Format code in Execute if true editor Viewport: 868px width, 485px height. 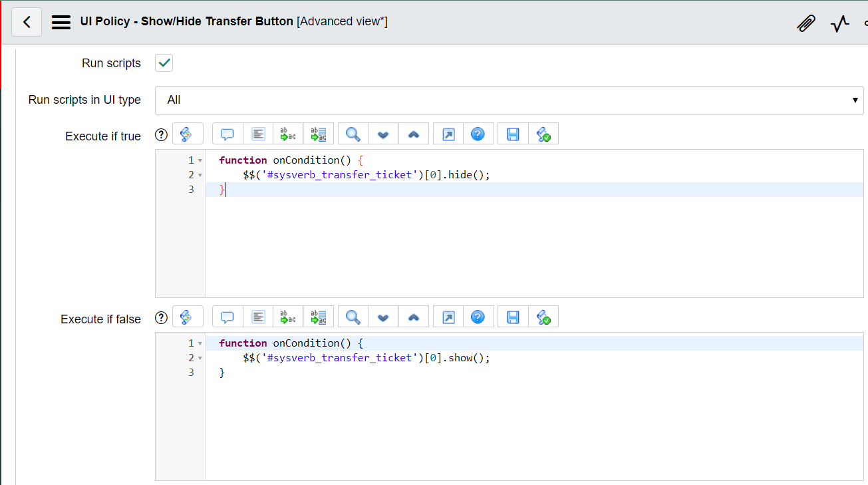click(x=258, y=134)
